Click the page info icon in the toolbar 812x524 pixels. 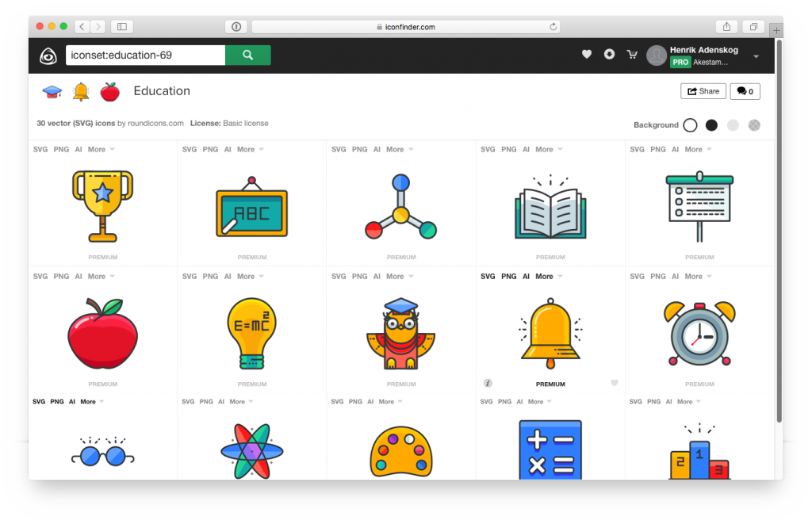click(x=236, y=26)
